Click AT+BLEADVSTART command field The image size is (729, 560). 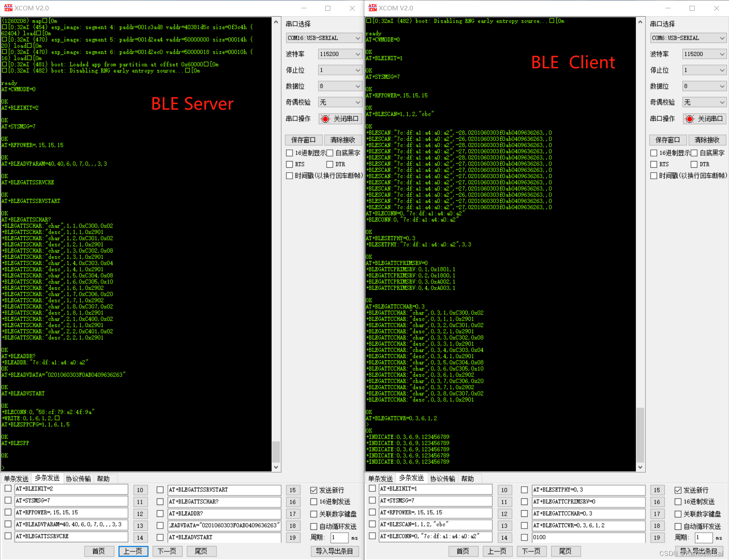pyautogui.click(x=224, y=537)
